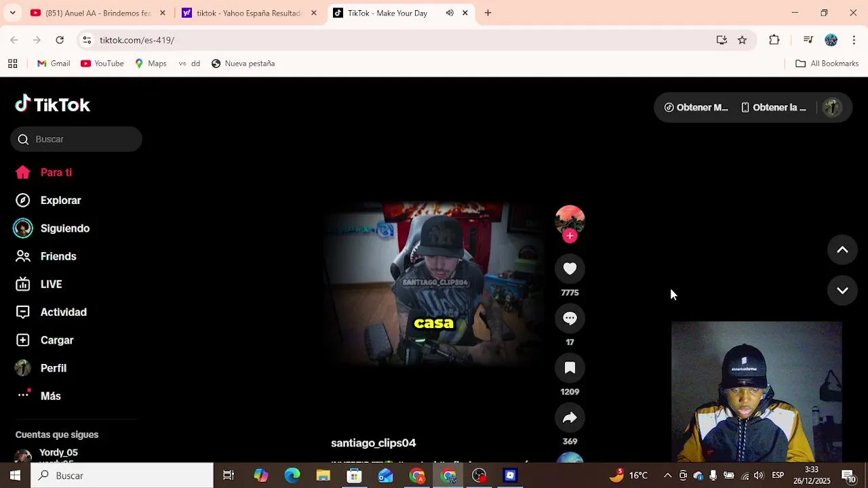868x488 pixels.
Task: Open the apps grid in bookmarks bar
Action: [12, 64]
